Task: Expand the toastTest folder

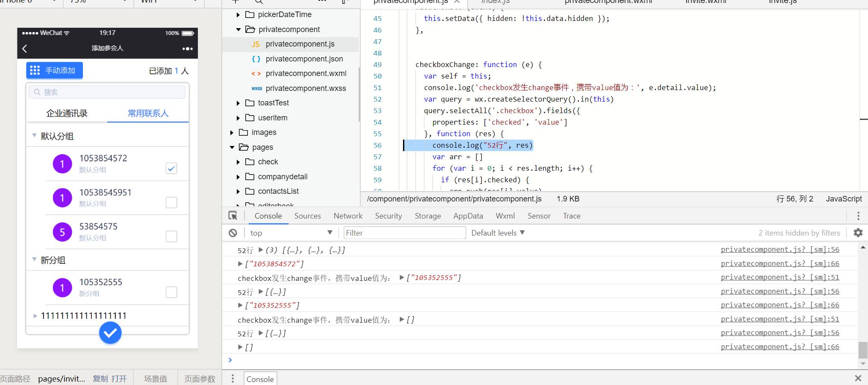Action: (238, 103)
